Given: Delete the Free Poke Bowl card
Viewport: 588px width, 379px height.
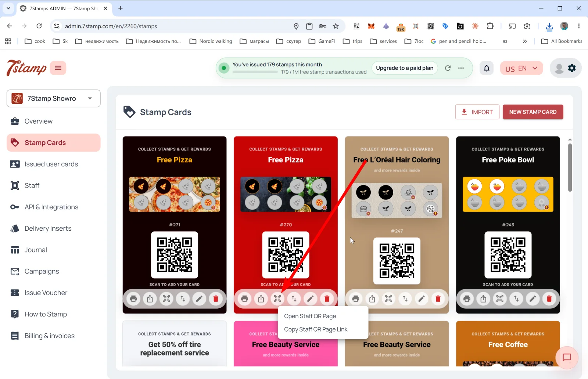Looking at the screenshot, I should click(x=549, y=299).
